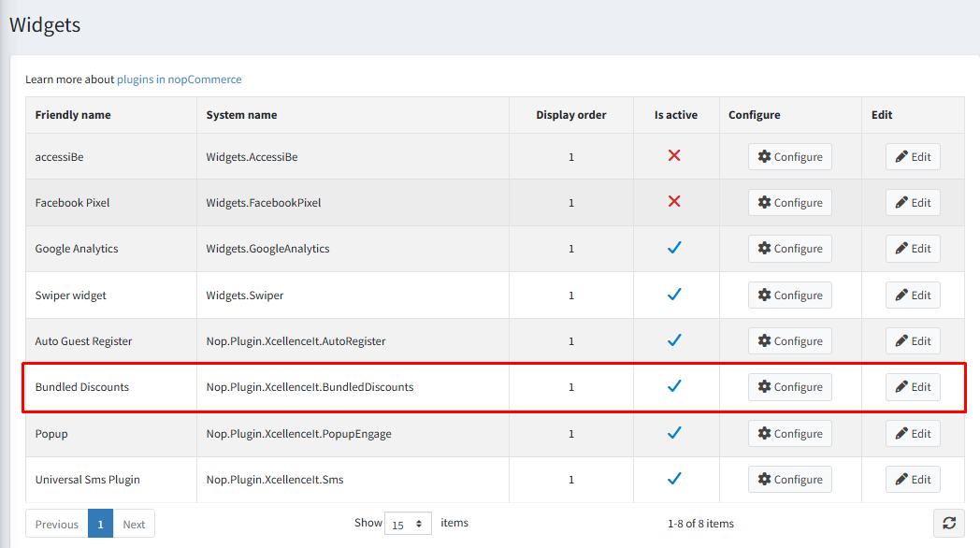Viewport: 980px width, 548px height.
Task: Click the Display order column header
Action: pyautogui.click(x=570, y=115)
